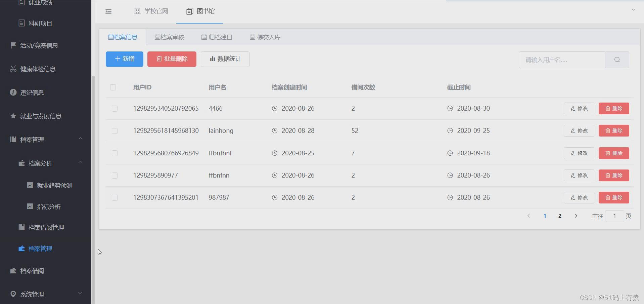Click the red 批量删除 button
This screenshot has height=304, width=644.
pyautogui.click(x=172, y=59)
